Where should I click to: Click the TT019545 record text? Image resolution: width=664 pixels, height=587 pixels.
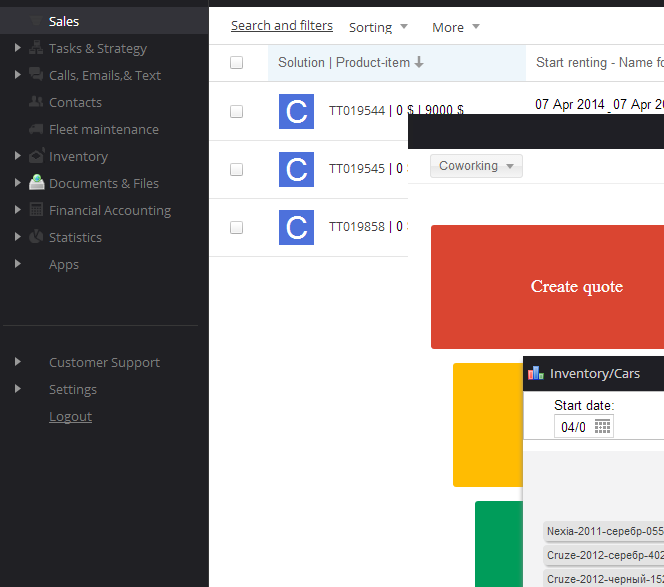pos(366,169)
